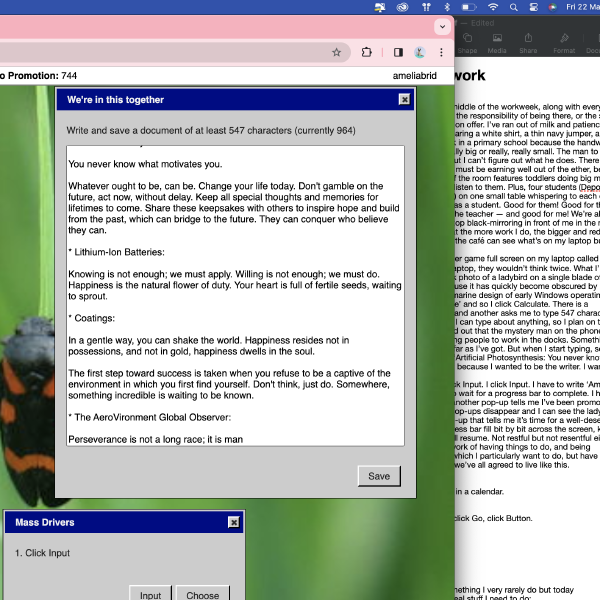Click Share in the Pages toolbar

[528, 44]
